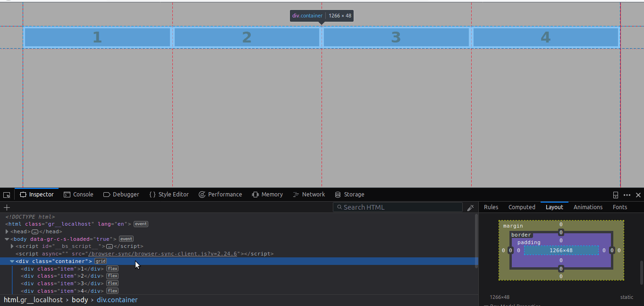Image resolution: width=644 pixels, height=306 pixels.
Task: Click the margin label in box model
Action: click(x=513, y=226)
